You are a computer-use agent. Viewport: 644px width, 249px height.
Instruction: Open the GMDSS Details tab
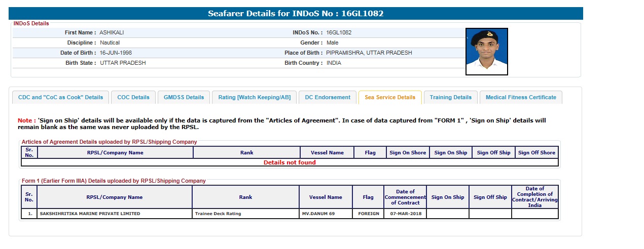(x=184, y=97)
